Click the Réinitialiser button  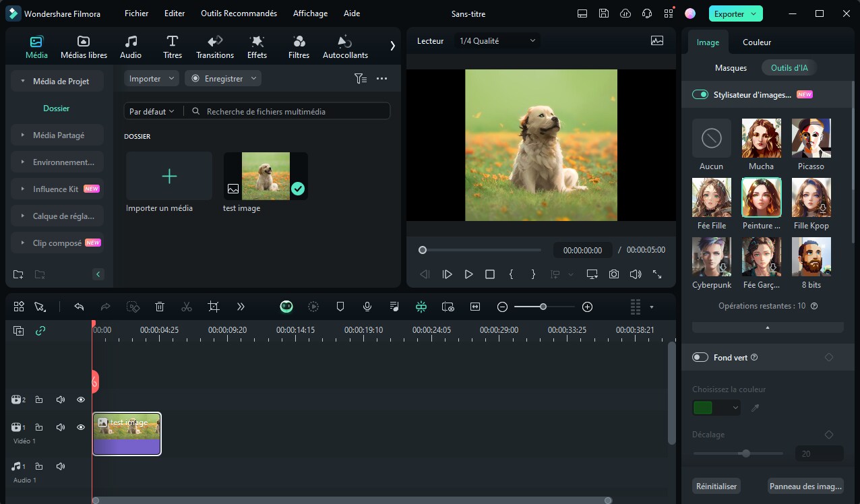tap(716, 486)
